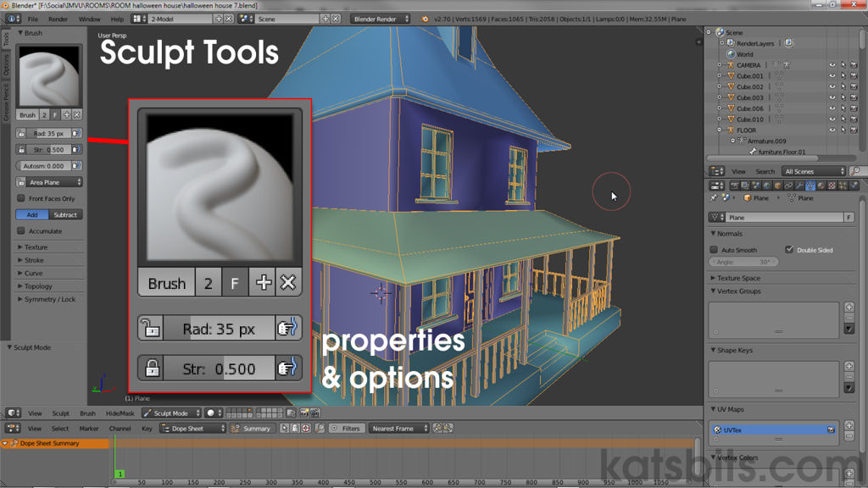Screen dimensions: 868x488
Task: Expand the Texture Space panel
Action: click(738, 278)
